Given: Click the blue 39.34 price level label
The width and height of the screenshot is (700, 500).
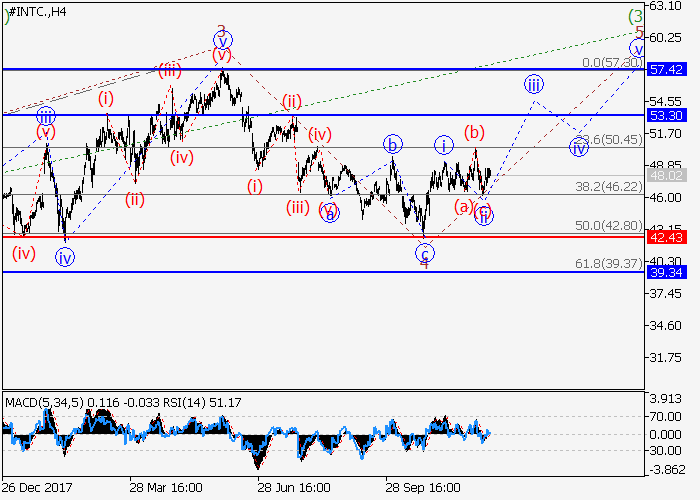Looking at the screenshot, I should click(664, 271).
